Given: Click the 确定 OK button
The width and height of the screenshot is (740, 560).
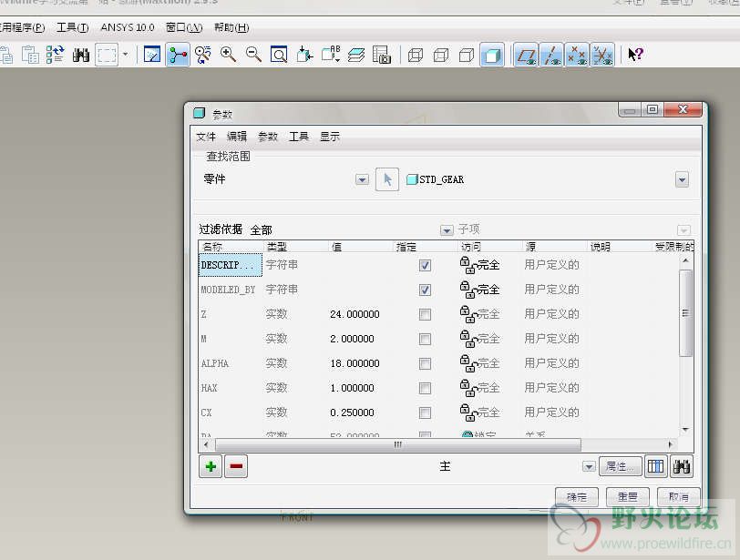Looking at the screenshot, I should pyautogui.click(x=577, y=497).
